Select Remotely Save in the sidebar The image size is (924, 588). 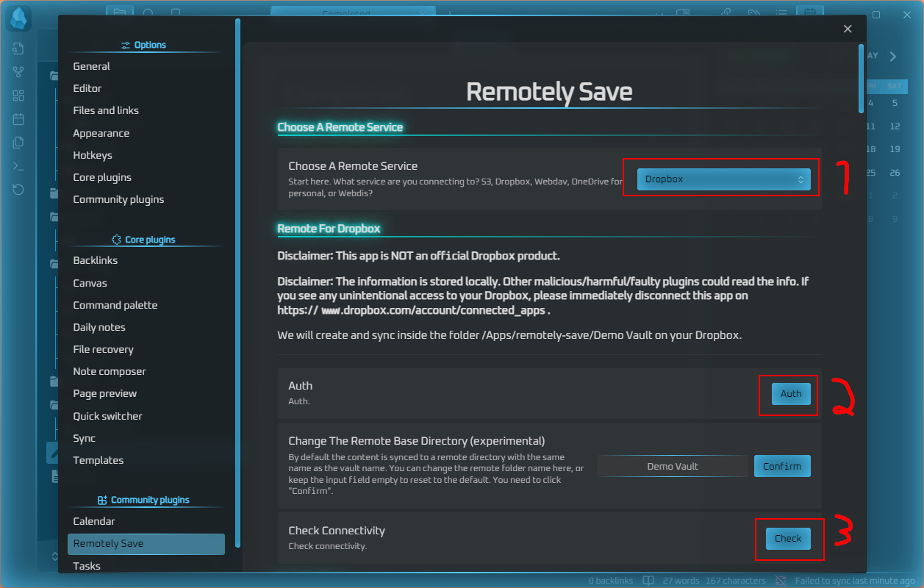pos(146,544)
